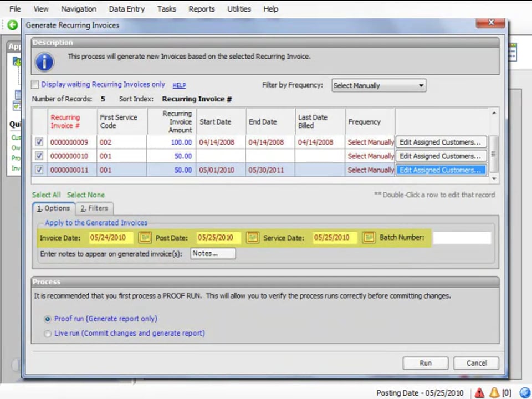The height and width of the screenshot is (399, 532).
Task: Click the Run button
Action: point(426,363)
